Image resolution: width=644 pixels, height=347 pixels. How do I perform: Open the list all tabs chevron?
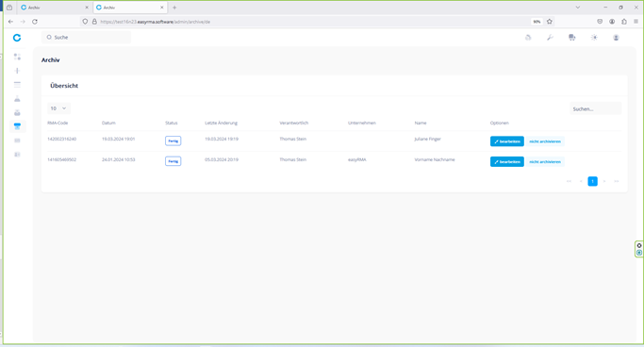pos(577,8)
